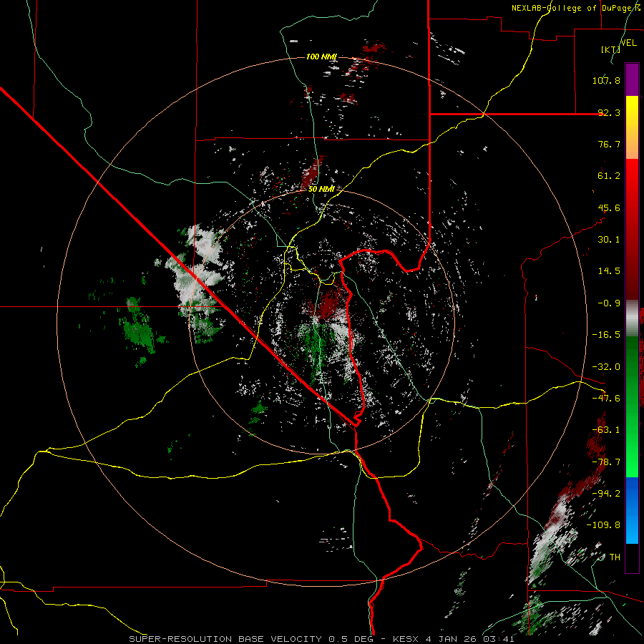Click the '[KT]' units label
644x644 pixels.
[x=610, y=49]
